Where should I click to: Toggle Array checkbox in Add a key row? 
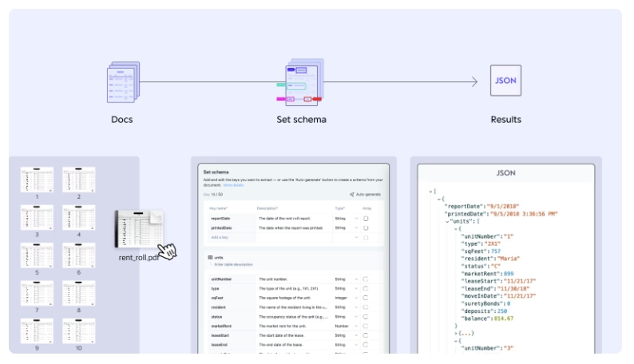pyautogui.click(x=366, y=238)
